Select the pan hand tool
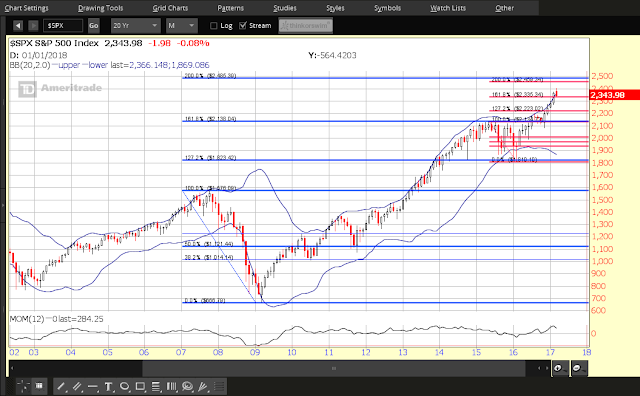Screen dimensions: 640x396 40,386
